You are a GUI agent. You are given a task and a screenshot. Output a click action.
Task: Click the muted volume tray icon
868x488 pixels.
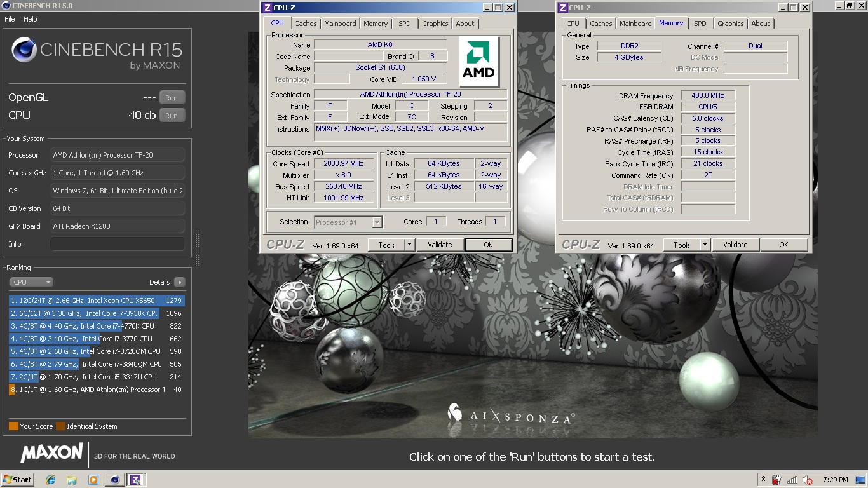point(808,480)
